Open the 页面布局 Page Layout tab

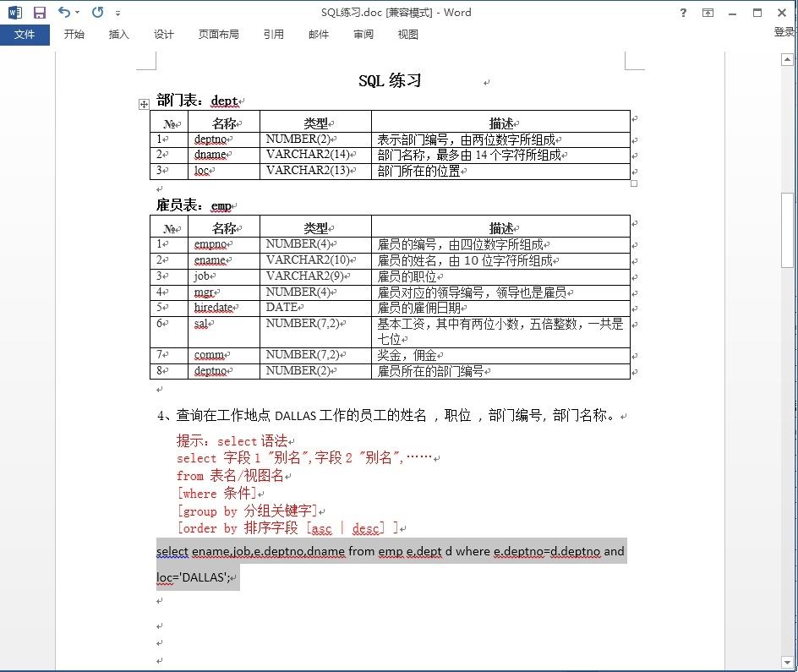(x=218, y=35)
